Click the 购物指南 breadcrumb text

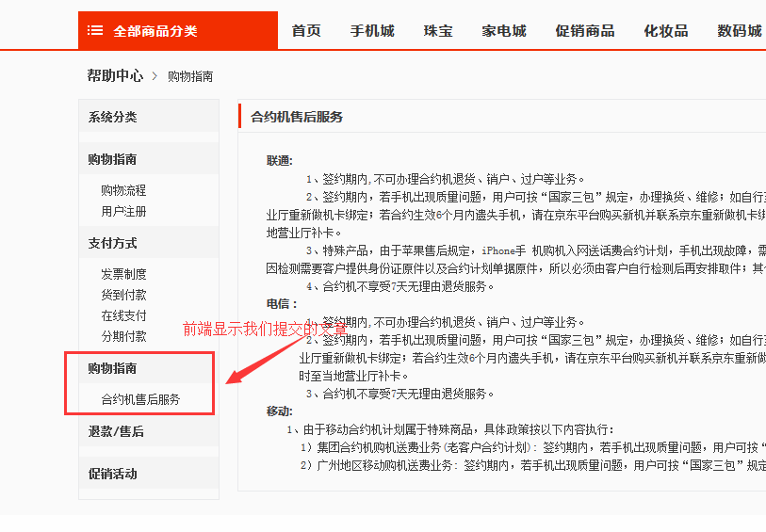[x=190, y=76]
